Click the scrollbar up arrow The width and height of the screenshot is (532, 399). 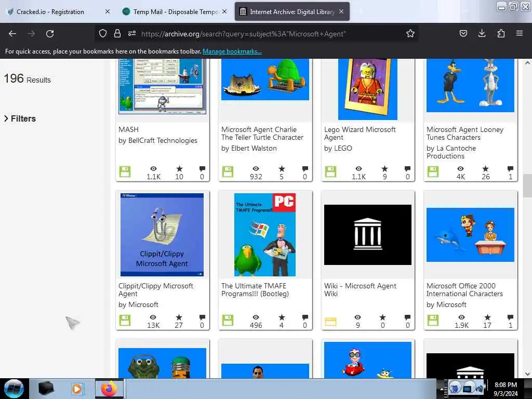(x=527, y=63)
